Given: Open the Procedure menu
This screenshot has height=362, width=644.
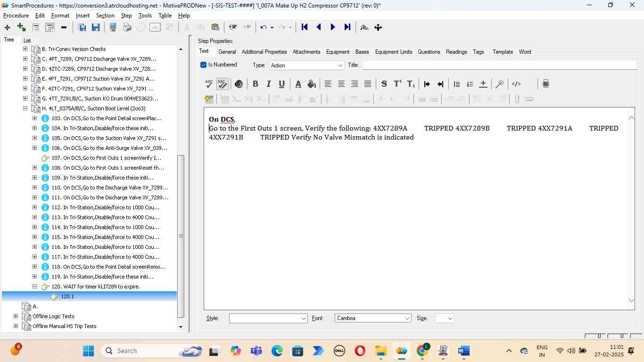Looking at the screenshot, I should 16,16.
